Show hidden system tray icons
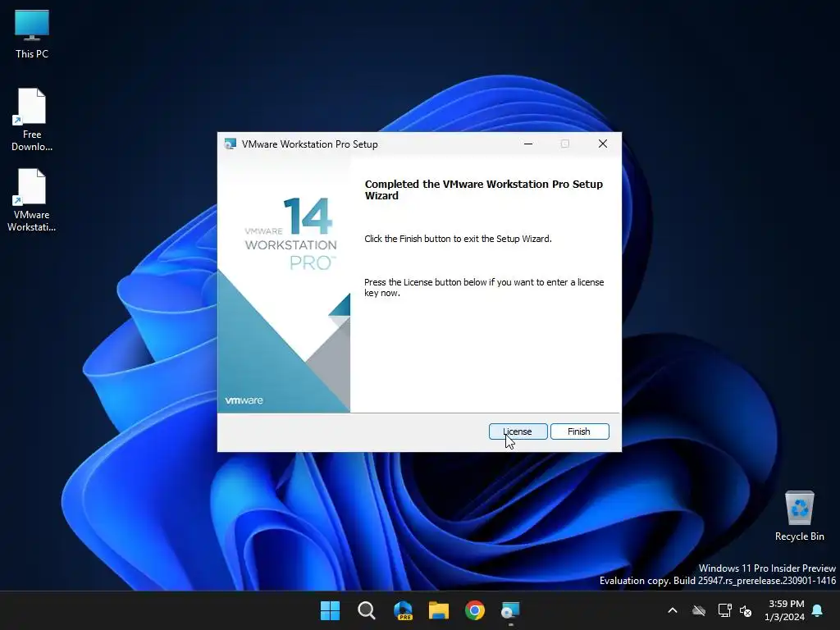 click(673, 610)
